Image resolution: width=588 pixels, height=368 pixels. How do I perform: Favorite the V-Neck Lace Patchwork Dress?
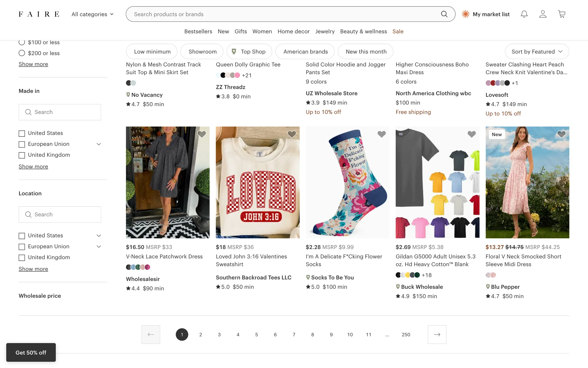coord(202,134)
